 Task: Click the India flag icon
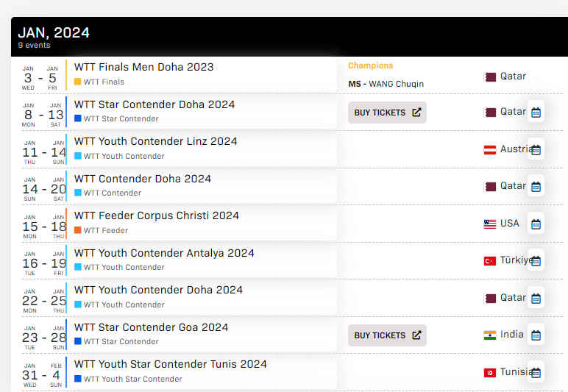click(490, 335)
